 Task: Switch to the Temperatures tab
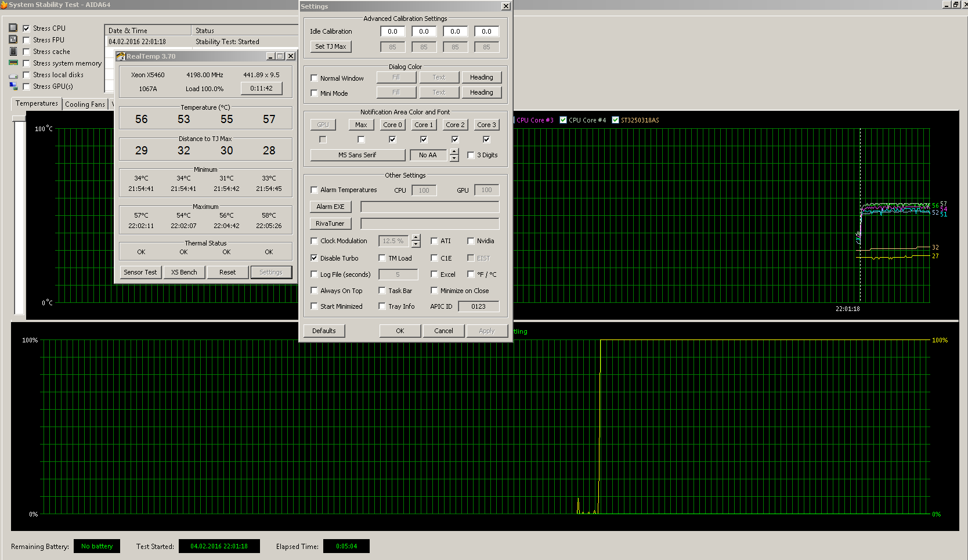(37, 103)
